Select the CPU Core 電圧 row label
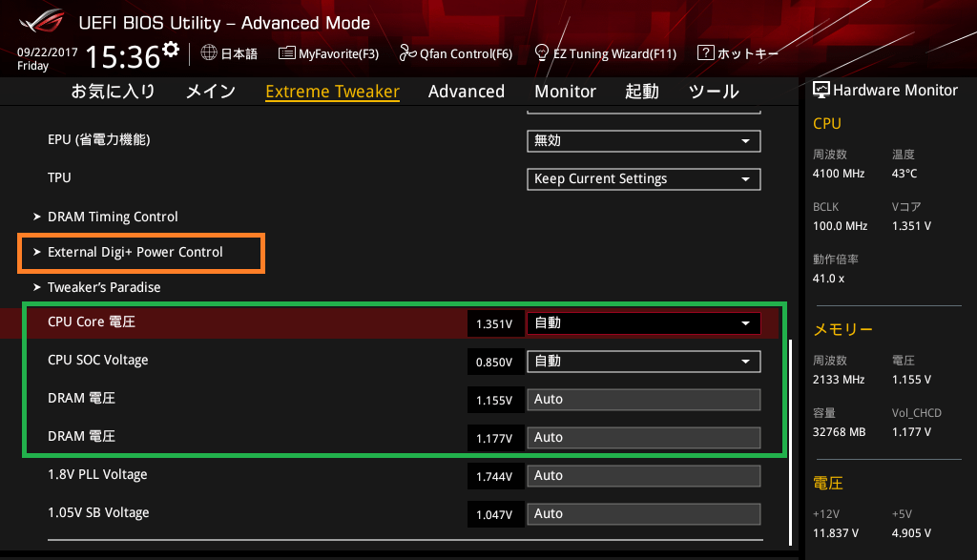Screen dimensions: 977x560 (x=92, y=322)
